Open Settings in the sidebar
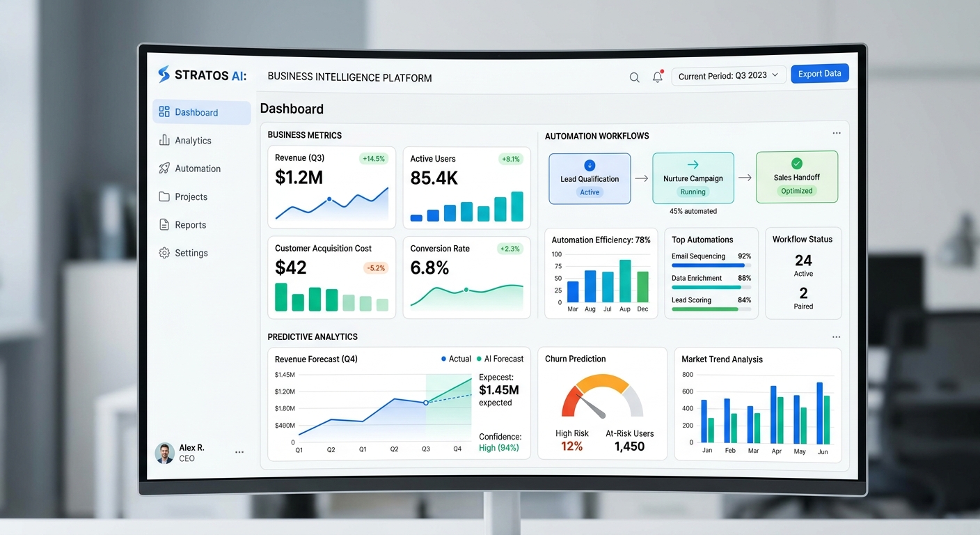Screen dimensions: 980x535 coord(202,253)
